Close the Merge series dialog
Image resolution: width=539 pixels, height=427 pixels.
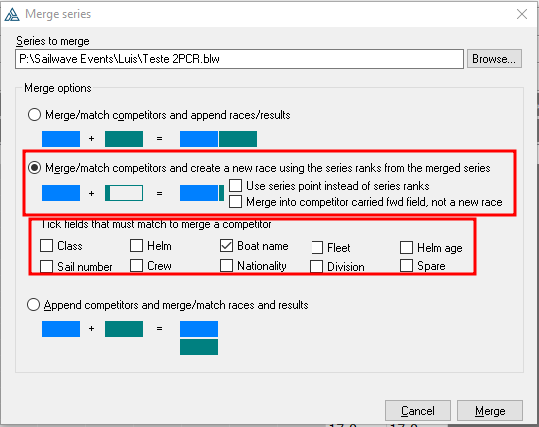click(x=522, y=14)
